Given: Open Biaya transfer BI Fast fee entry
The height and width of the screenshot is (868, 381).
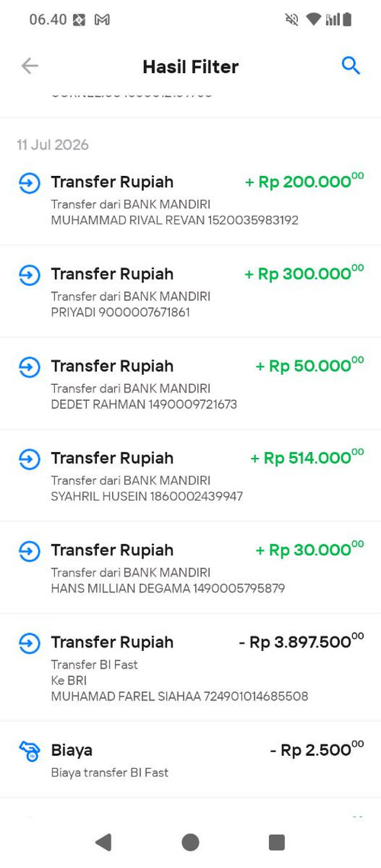Looking at the screenshot, I should point(190,760).
